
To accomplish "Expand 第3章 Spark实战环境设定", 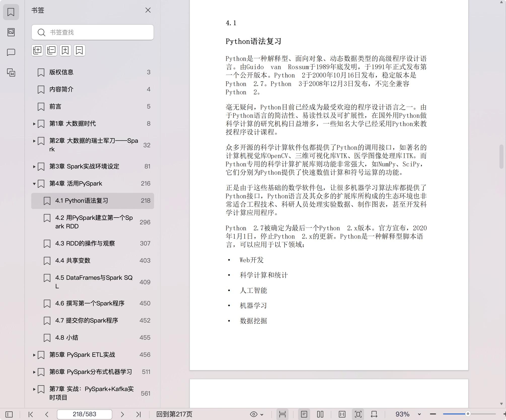I will tap(34, 166).
